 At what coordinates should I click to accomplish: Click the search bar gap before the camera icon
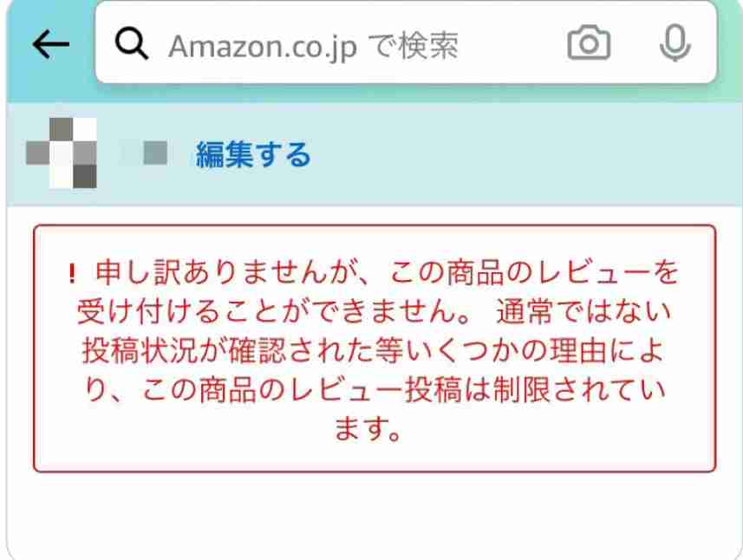pos(512,43)
